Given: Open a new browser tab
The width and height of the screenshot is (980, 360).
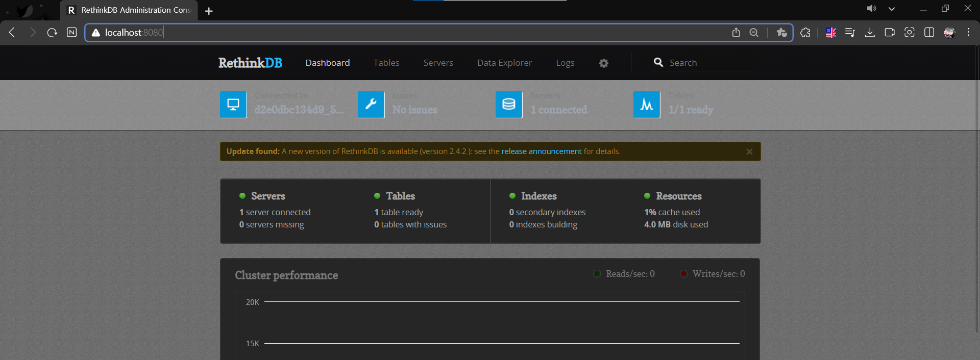Looking at the screenshot, I should pos(209,11).
